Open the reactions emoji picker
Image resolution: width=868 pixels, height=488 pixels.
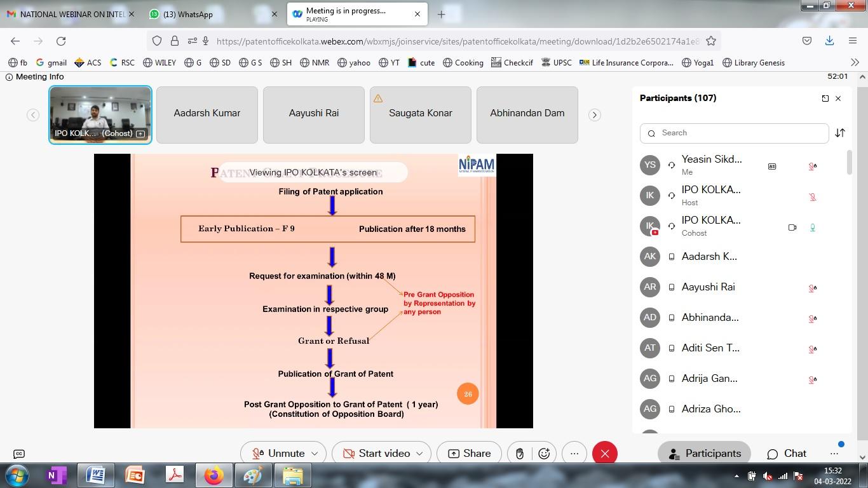pyautogui.click(x=544, y=453)
